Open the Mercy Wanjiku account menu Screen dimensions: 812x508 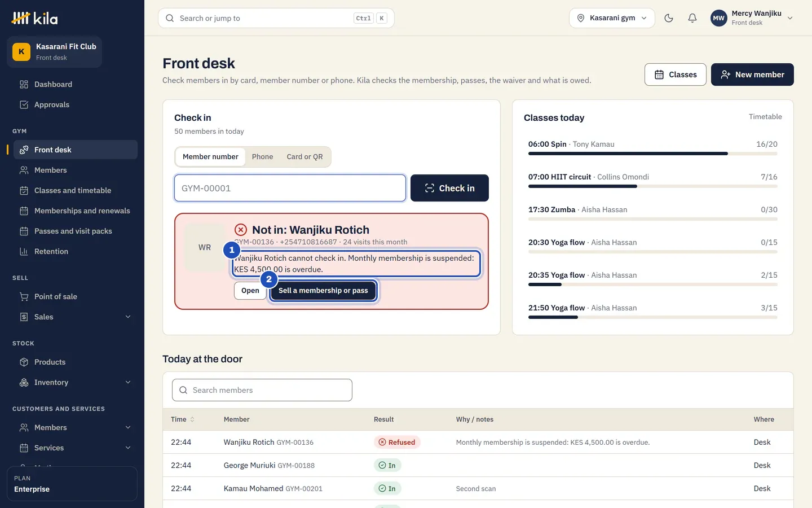[x=752, y=18]
